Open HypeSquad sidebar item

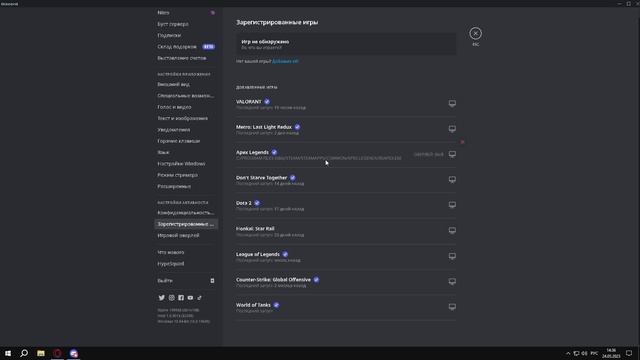186,264
